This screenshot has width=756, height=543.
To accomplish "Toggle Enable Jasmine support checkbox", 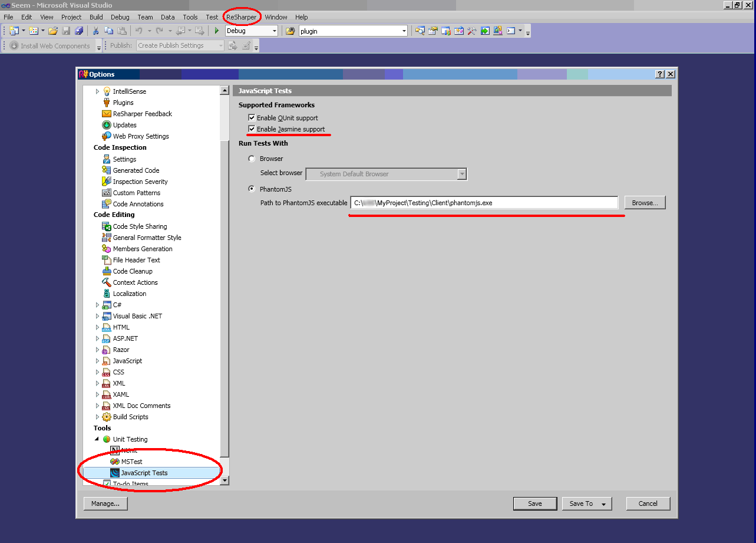I will coord(252,129).
